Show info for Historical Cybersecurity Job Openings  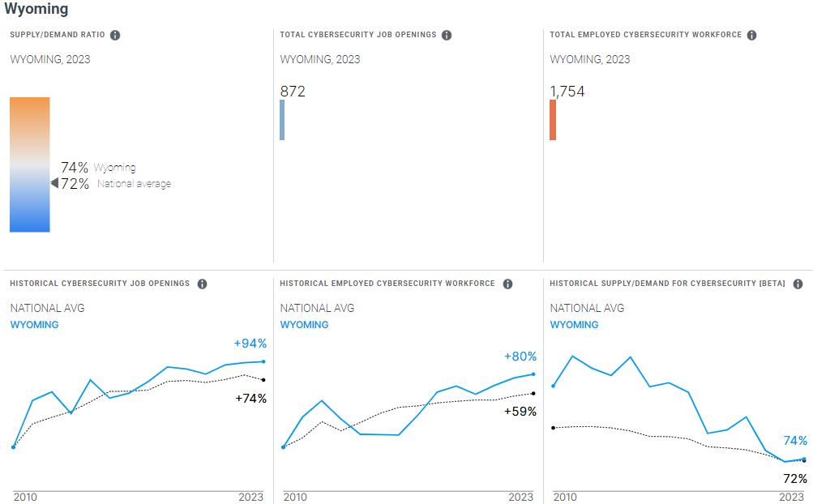(x=202, y=284)
